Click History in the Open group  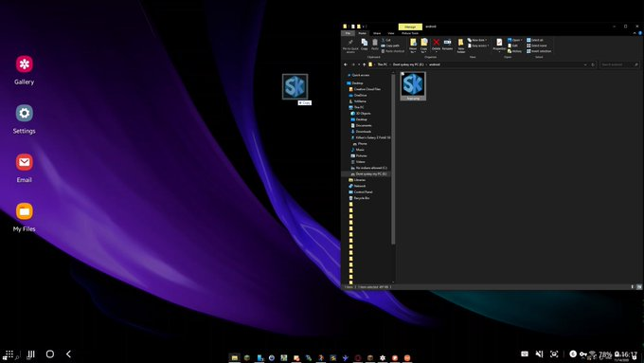tap(514, 51)
